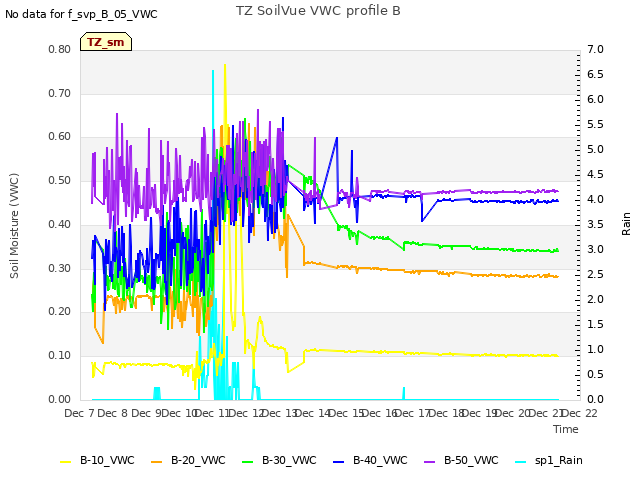Select the B-40_VWC legend label

pyautogui.click(x=380, y=460)
